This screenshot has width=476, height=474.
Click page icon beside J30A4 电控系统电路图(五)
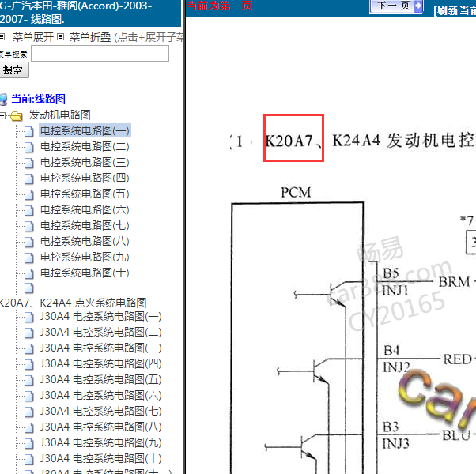(28, 380)
